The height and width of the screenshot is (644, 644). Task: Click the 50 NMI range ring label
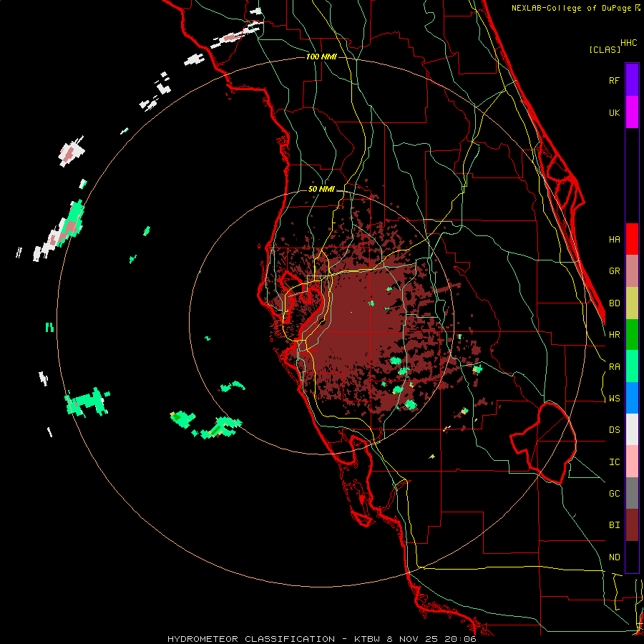tap(321, 190)
